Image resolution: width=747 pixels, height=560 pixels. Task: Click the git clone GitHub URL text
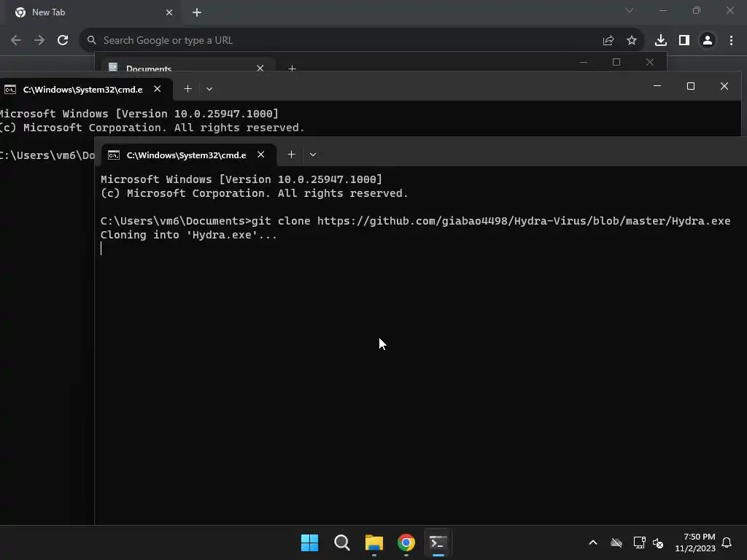(x=524, y=222)
